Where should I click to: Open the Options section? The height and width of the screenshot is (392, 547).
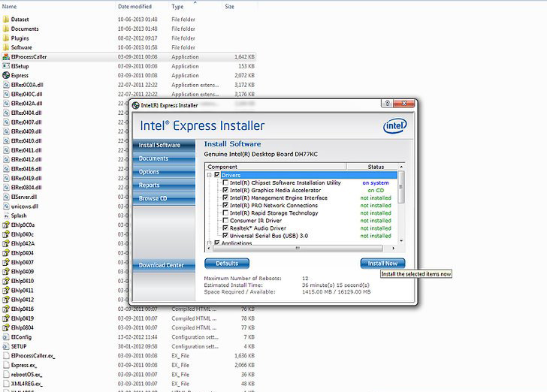pos(164,171)
